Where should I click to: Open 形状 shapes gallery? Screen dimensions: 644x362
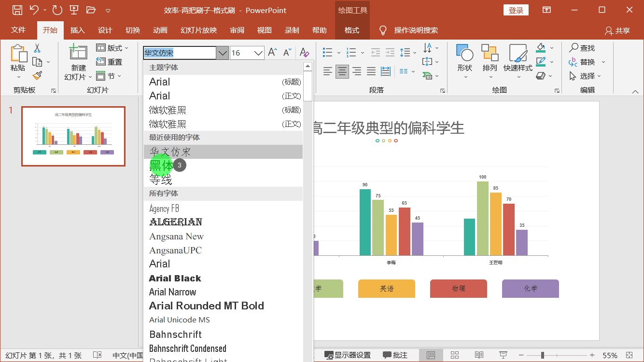465,62
